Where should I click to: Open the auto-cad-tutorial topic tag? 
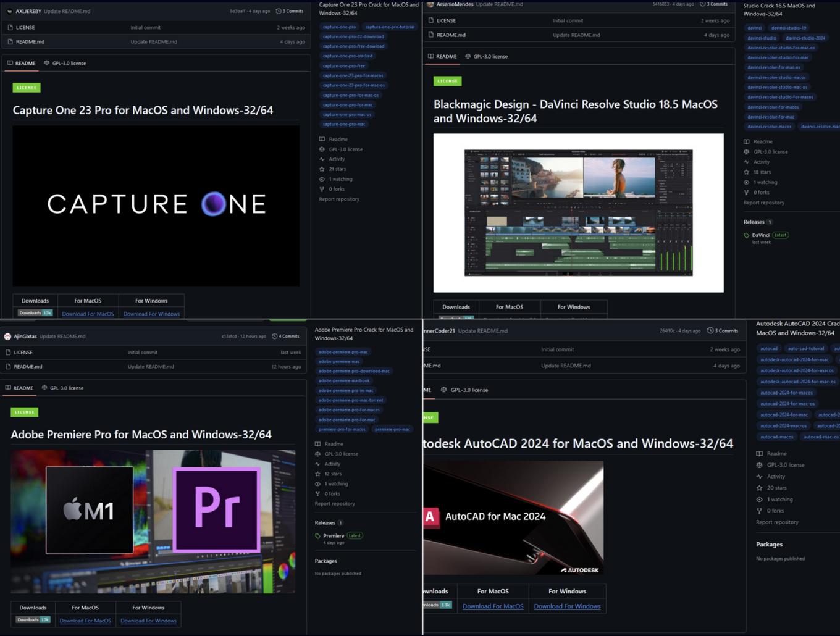coord(806,348)
